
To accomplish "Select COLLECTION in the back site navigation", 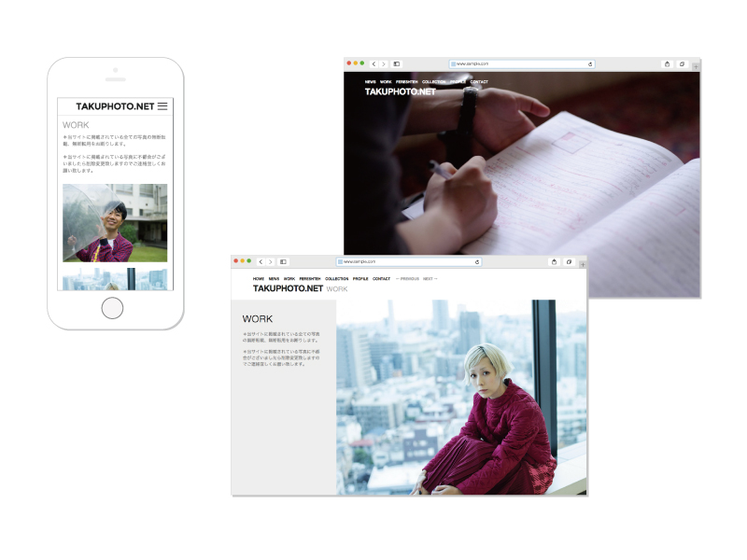I will [x=433, y=82].
